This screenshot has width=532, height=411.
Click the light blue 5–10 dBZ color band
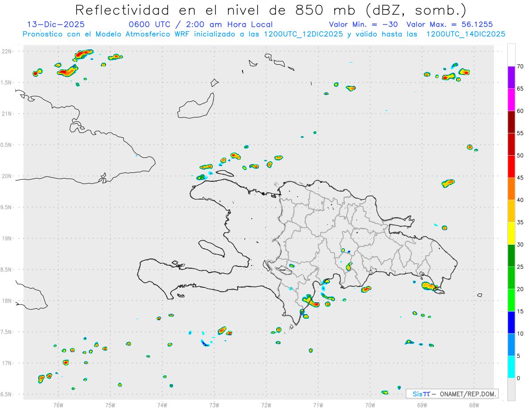tap(511, 344)
